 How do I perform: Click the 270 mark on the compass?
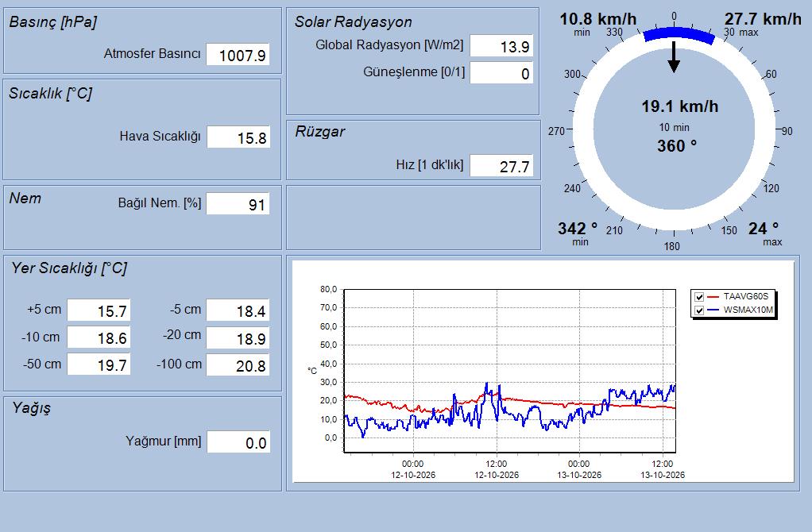556,132
